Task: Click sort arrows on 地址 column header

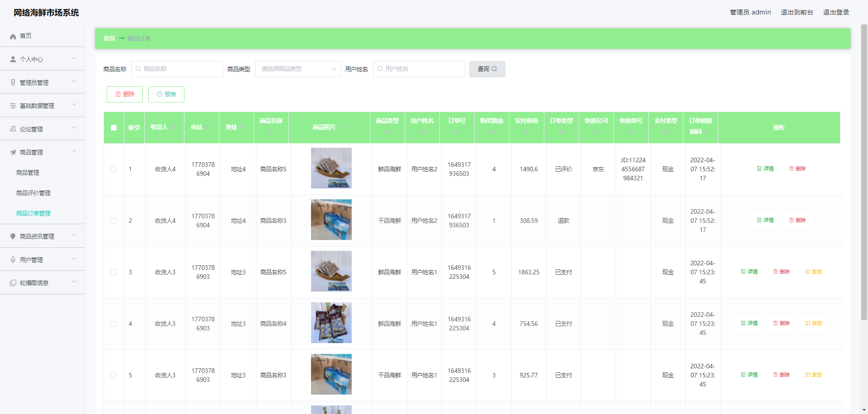Action: [x=242, y=127]
